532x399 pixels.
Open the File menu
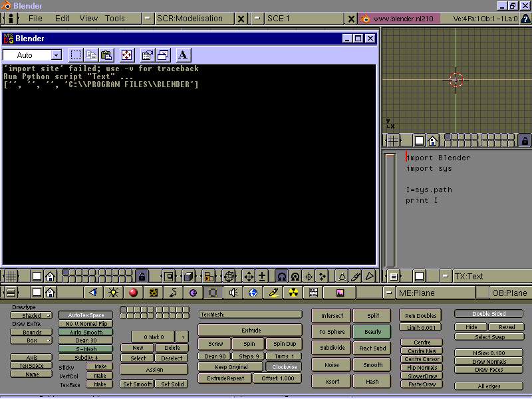click(35, 19)
